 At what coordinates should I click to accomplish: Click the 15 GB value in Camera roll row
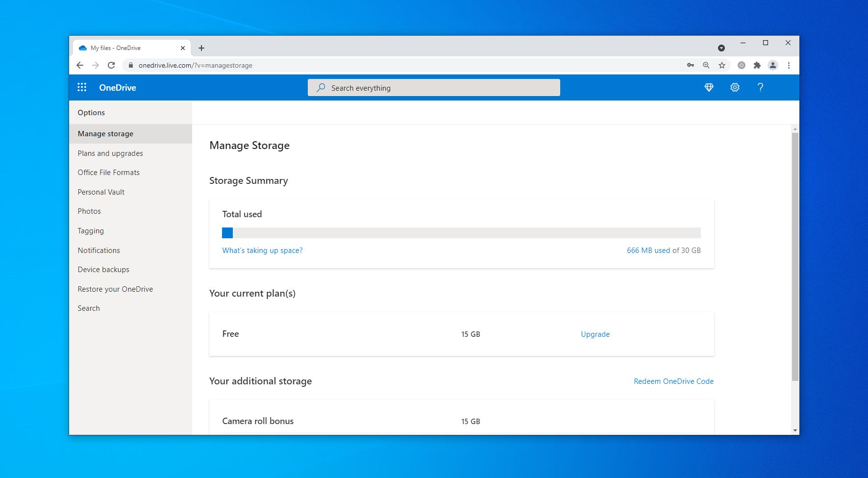tap(471, 422)
